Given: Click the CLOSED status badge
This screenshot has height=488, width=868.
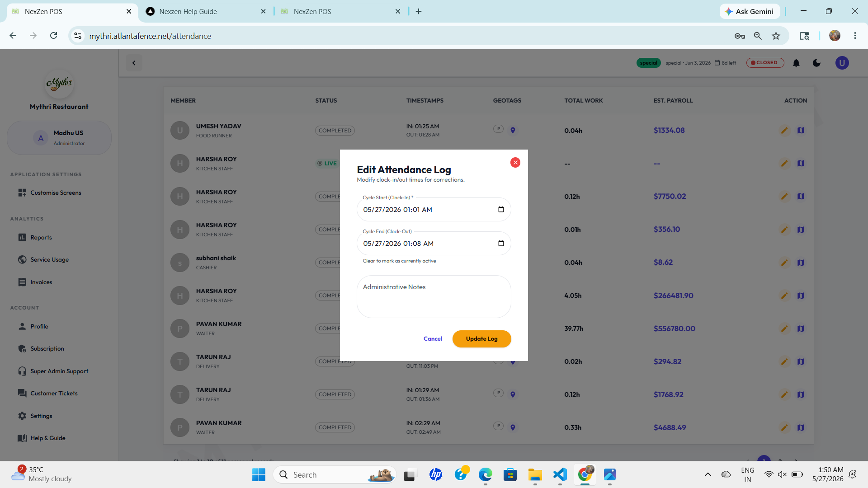Looking at the screenshot, I should (x=765, y=63).
